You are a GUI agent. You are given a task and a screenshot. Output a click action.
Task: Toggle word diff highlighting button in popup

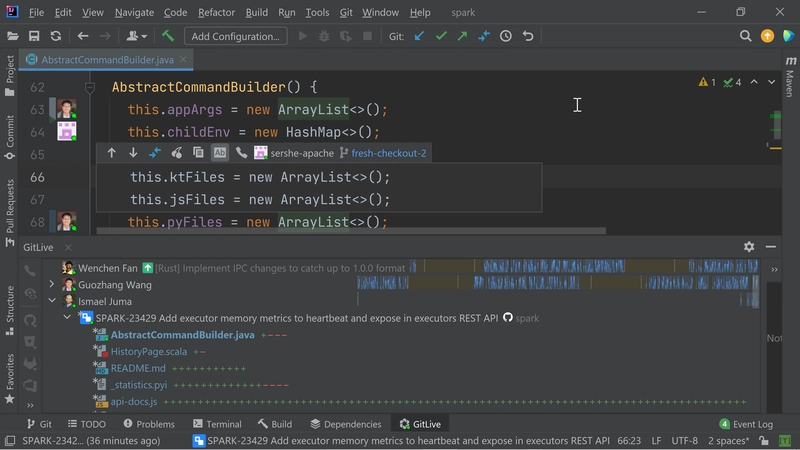coord(220,153)
